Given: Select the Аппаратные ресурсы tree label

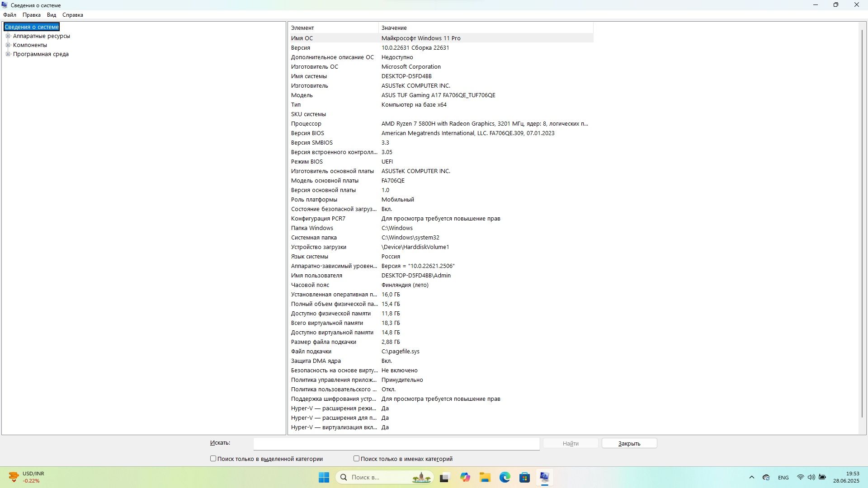Looking at the screenshot, I should [42, 36].
